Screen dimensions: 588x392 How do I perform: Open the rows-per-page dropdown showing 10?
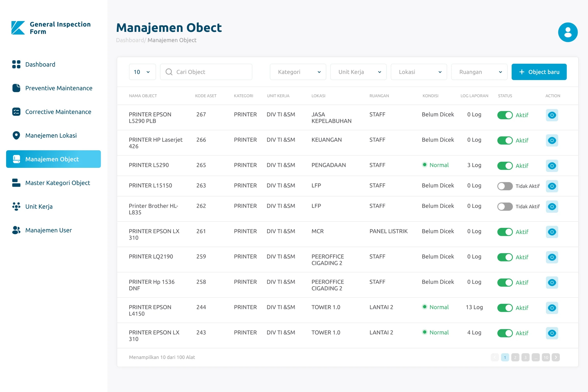(x=142, y=72)
